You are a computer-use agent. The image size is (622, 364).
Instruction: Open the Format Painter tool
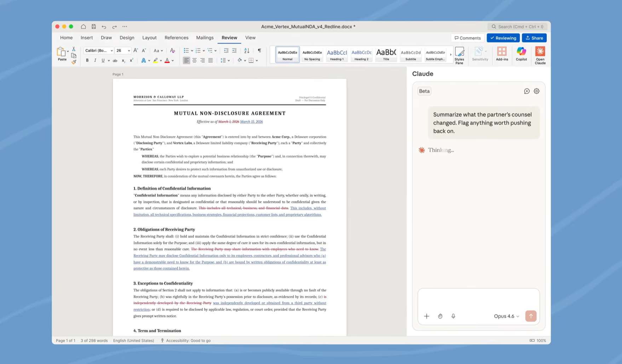click(x=74, y=62)
